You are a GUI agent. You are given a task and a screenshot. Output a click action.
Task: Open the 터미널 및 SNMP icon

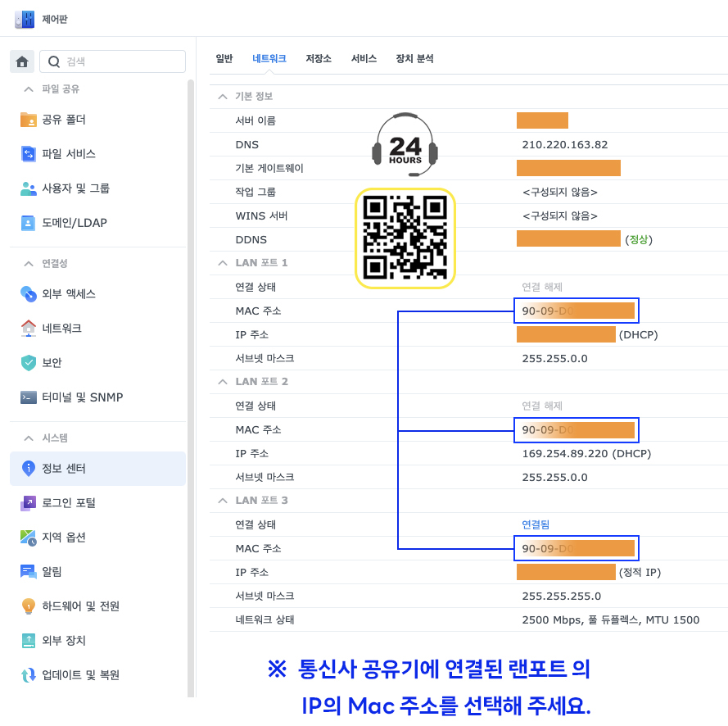29,397
